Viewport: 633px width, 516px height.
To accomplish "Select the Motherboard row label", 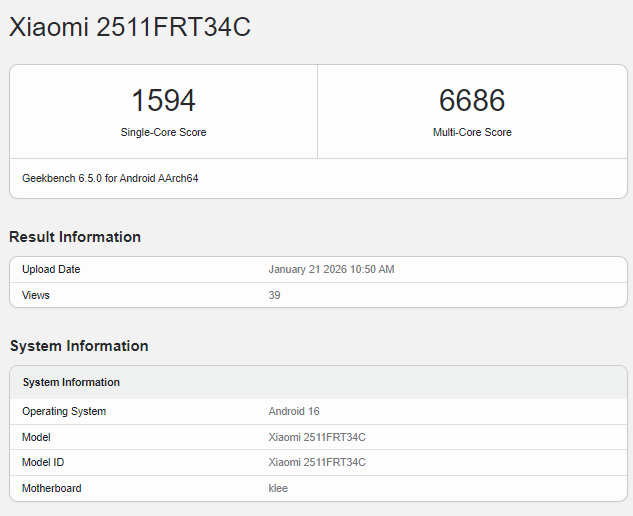I will pos(52,488).
